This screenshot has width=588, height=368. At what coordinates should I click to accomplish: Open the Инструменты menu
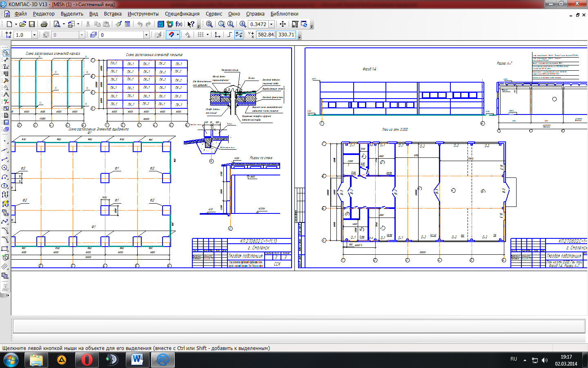pyautogui.click(x=143, y=14)
